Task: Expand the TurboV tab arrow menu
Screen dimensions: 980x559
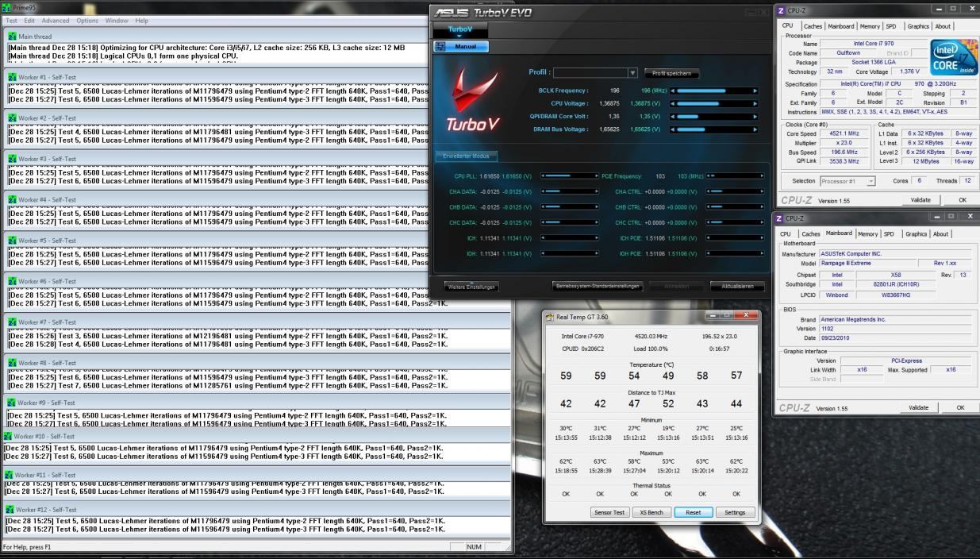Action: 460,36
